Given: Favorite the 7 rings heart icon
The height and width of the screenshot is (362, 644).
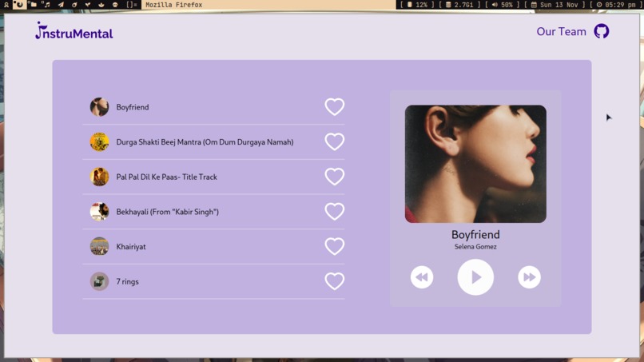Looking at the screenshot, I should [x=334, y=281].
